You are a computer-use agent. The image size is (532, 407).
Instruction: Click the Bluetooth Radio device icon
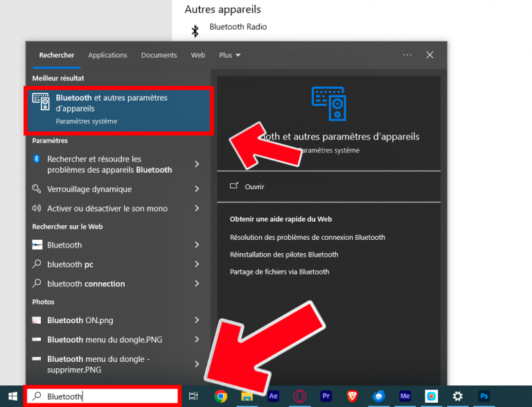195,31
